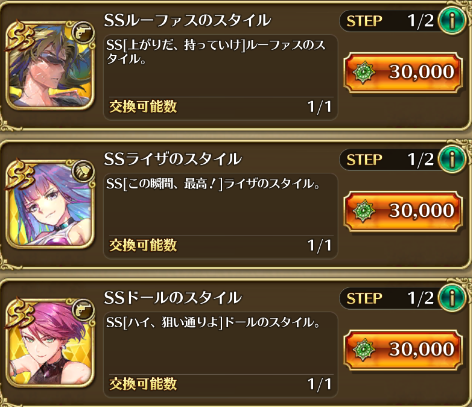Tap gun weapon icon on ルーファス portrait
This screenshot has height=407, width=472.
coord(83,32)
